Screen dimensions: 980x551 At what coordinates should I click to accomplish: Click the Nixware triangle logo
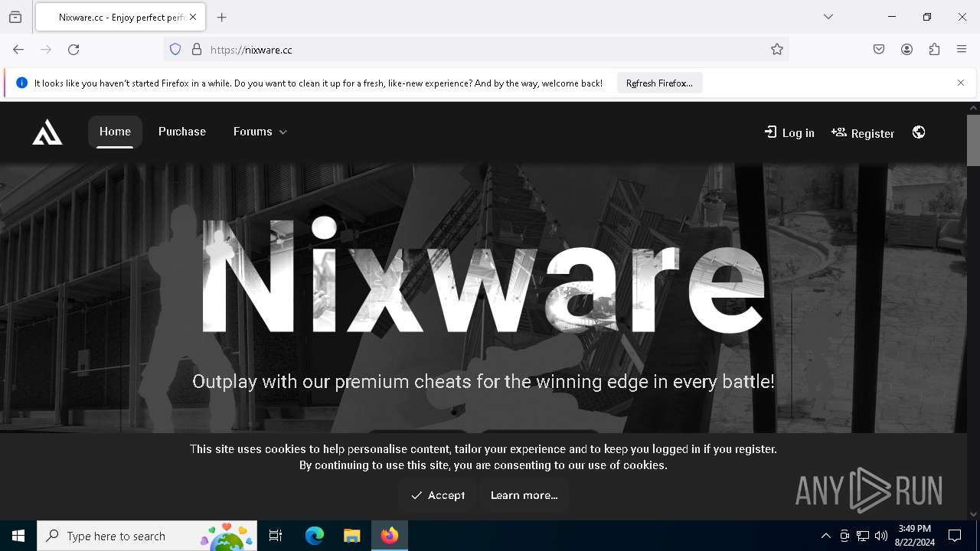(47, 132)
